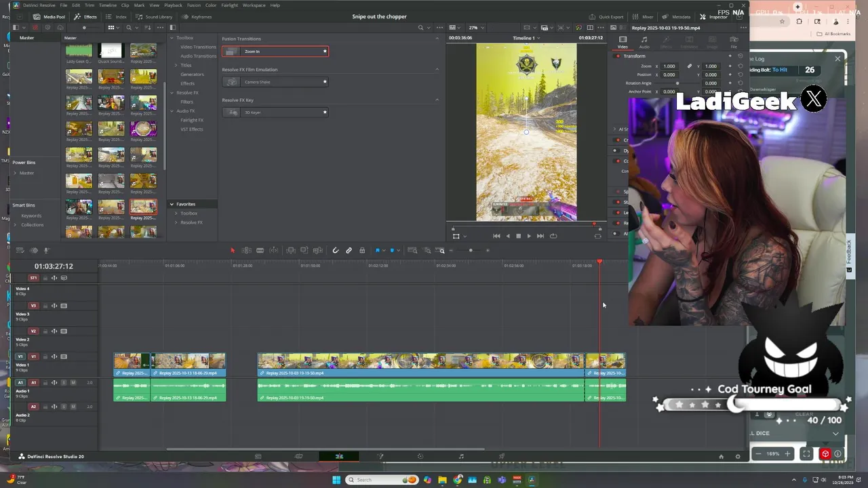Click the timeline playhead marker in the ruler

pyautogui.click(x=599, y=262)
